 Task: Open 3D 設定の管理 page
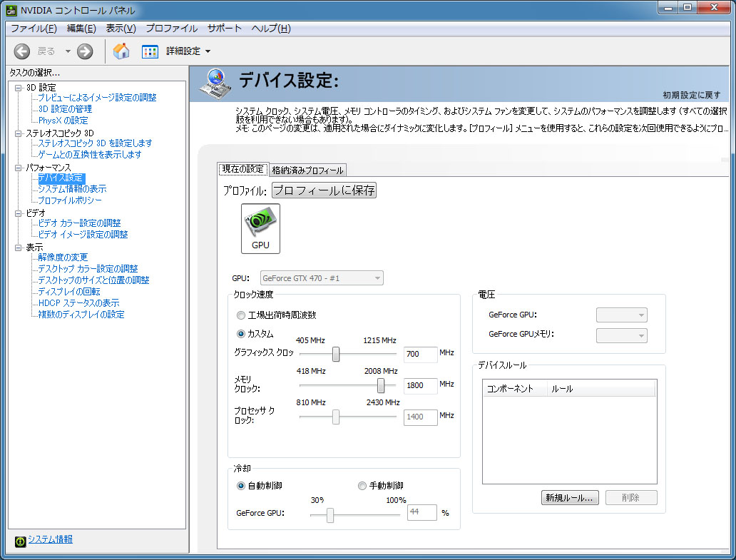click(x=65, y=109)
